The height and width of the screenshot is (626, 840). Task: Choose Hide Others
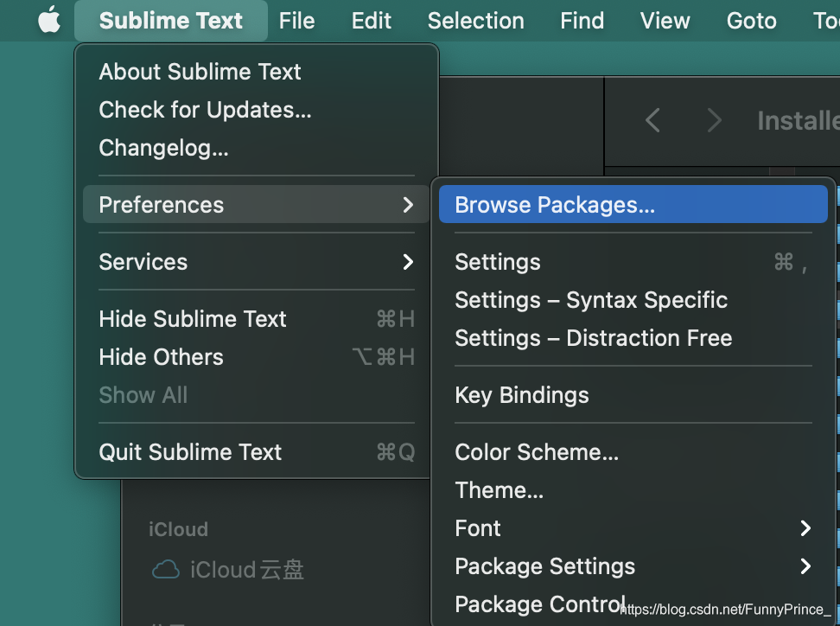[x=257, y=357]
